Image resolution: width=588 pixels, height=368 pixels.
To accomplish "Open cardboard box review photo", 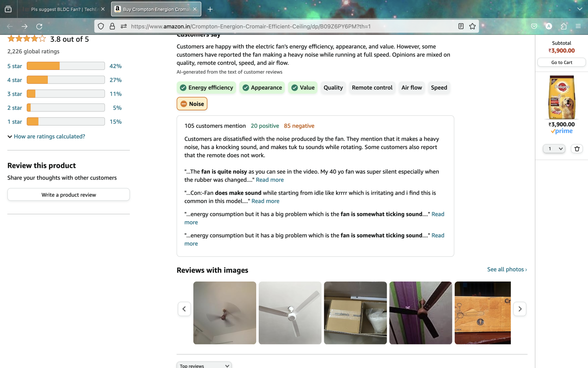I will pyautogui.click(x=355, y=313).
